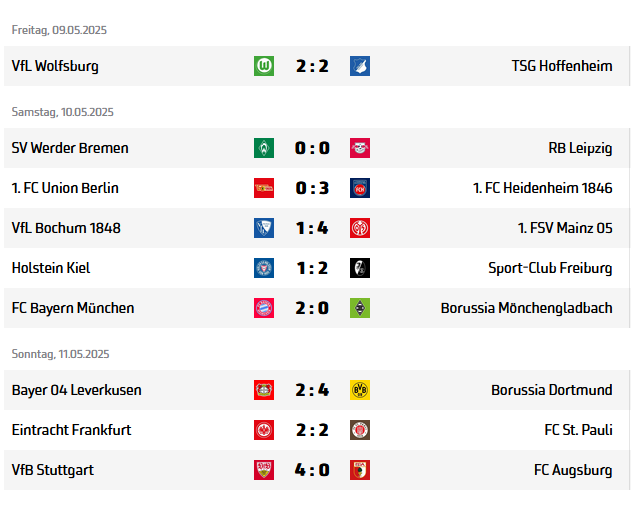
Task: Click the VfB Stuttgart logo
Action: coord(264,470)
